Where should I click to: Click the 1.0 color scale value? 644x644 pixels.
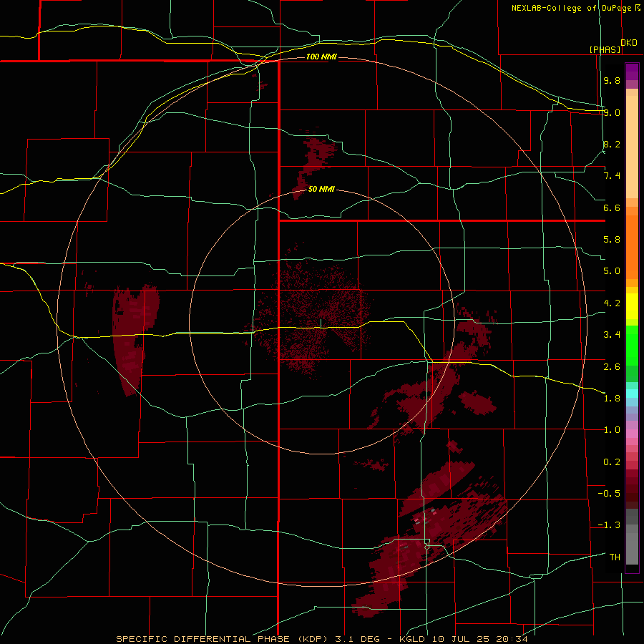point(612,430)
